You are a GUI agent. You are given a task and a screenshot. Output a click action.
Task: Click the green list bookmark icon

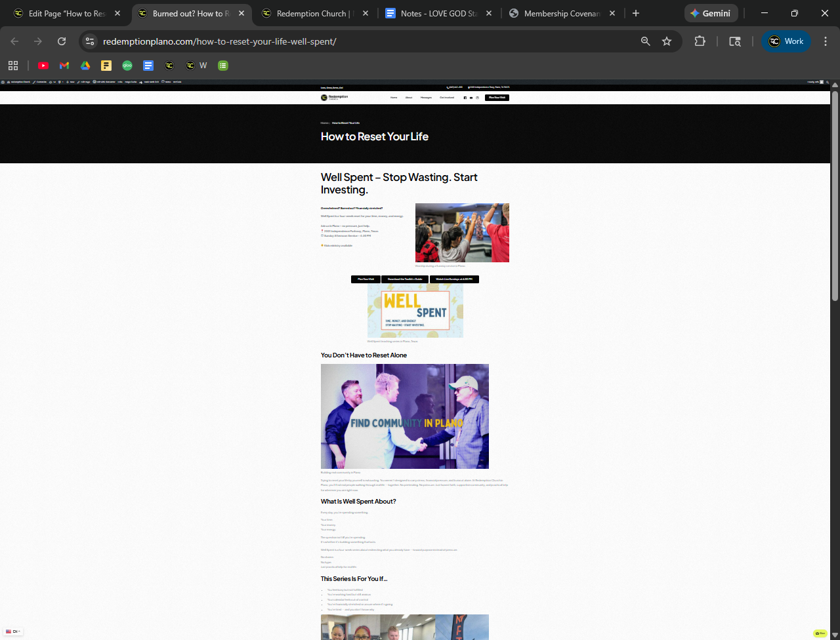coord(223,66)
